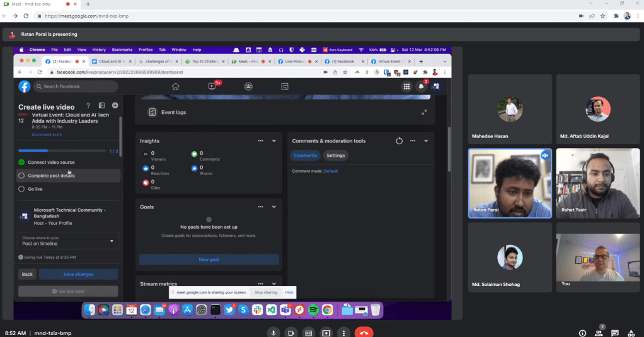The image size is (644, 337).
Task: Leave the call with the red button
Action: [x=364, y=332]
